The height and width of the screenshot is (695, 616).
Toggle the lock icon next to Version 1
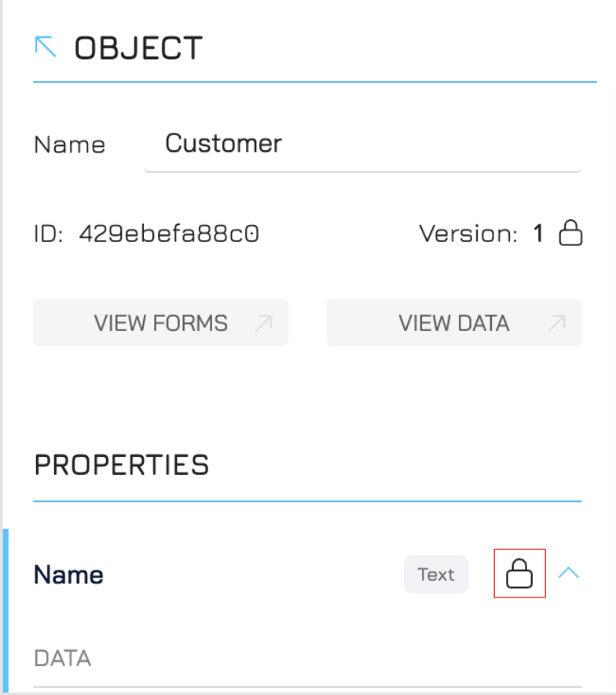pos(570,233)
